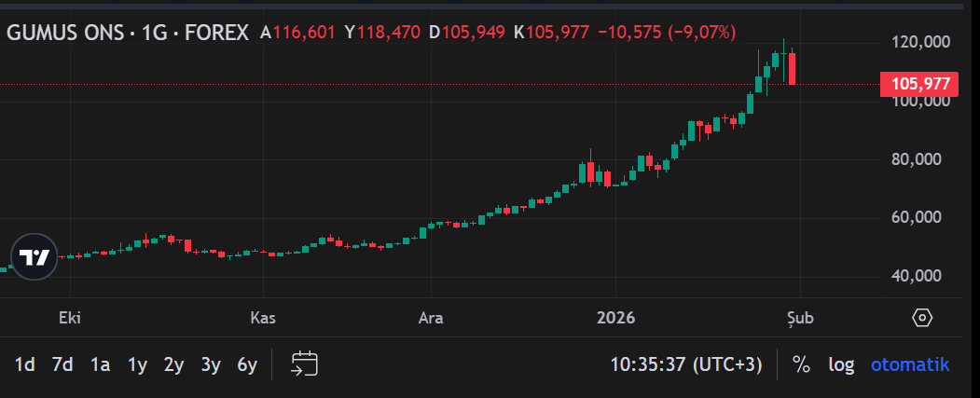Image resolution: width=980 pixels, height=398 pixels.
Task: Select the latest large red candle
Action: point(792,69)
